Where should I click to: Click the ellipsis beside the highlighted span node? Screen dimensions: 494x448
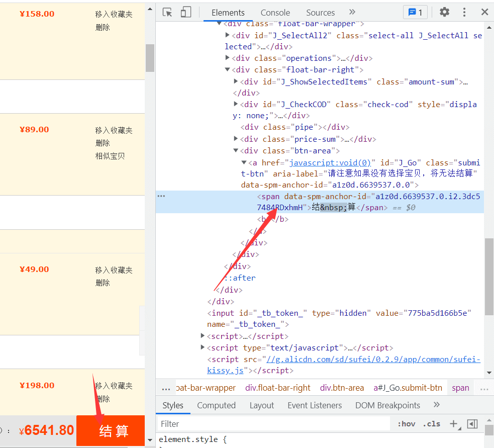coord(161,196)
